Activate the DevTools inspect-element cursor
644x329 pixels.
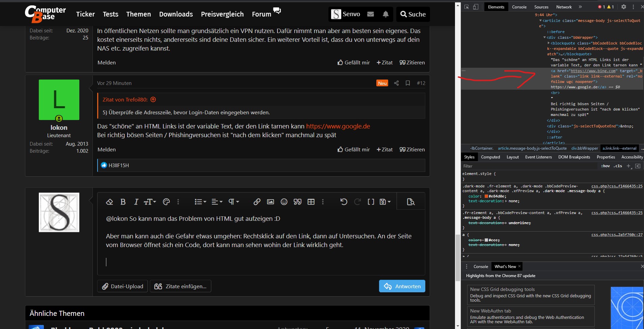466,7
